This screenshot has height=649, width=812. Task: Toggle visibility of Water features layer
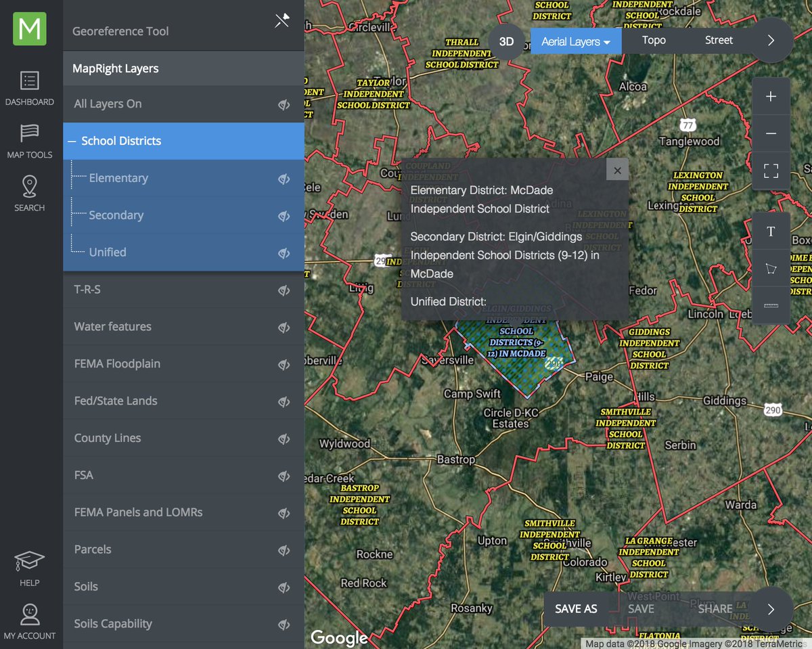284,327
